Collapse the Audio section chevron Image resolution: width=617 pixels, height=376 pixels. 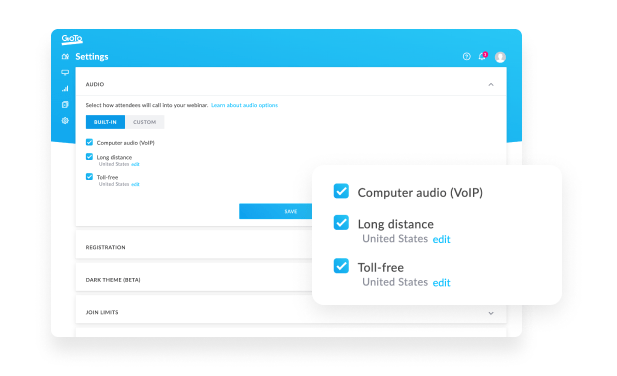tap(491, 85)
